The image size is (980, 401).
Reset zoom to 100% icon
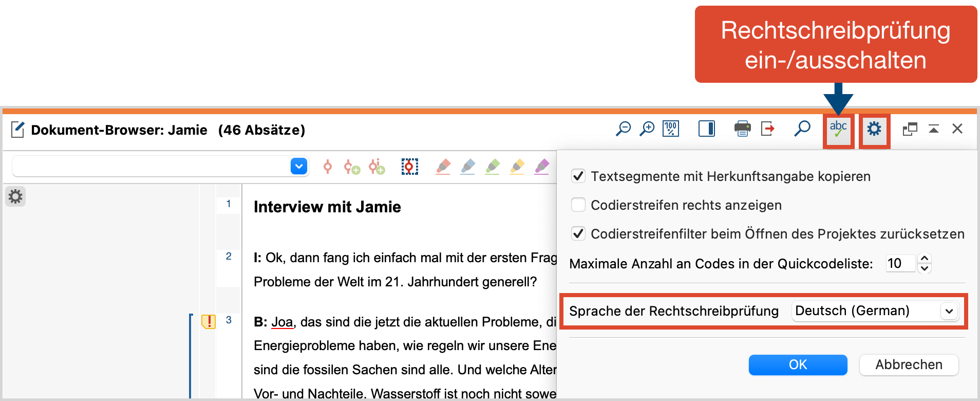(x=671, y=129)
